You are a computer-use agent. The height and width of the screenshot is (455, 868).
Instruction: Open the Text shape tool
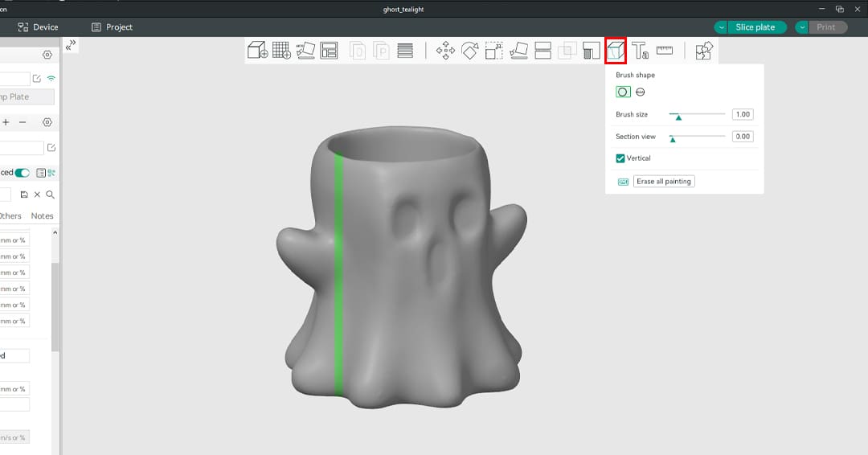pyautogui.click(x=640, y=51)
